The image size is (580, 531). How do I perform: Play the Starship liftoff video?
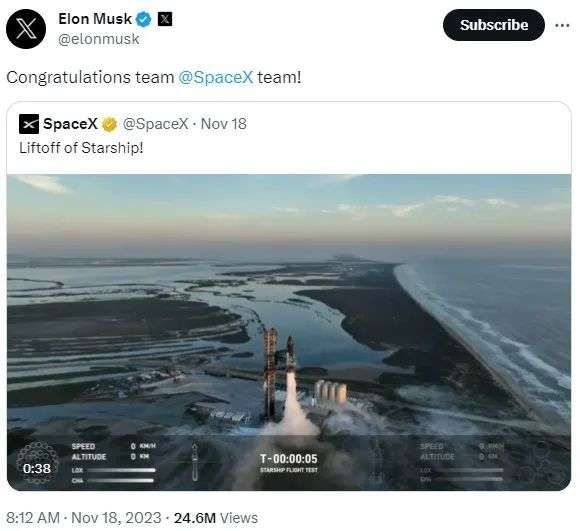pyautogui.click(x=289, y=332)
